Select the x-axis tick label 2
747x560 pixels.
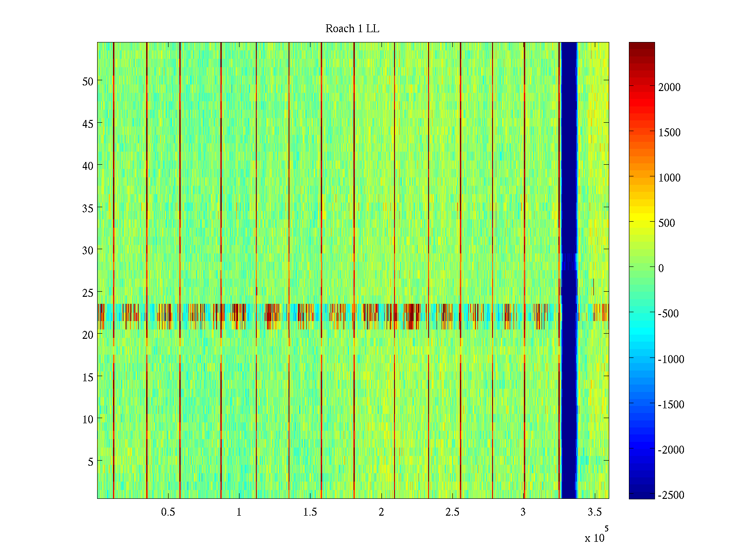coord(381,512)
